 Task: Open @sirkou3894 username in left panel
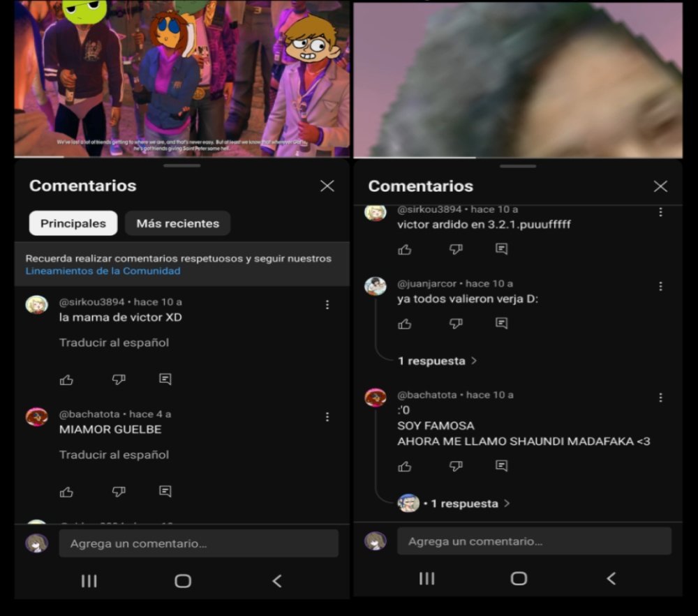91,302
